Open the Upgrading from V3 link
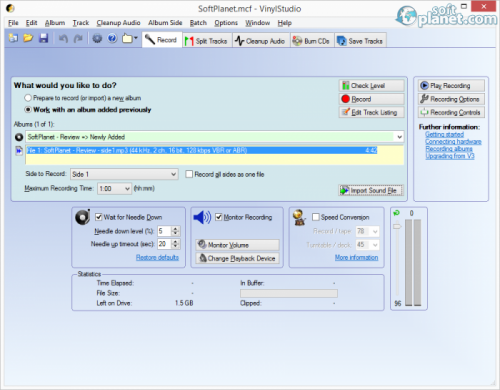The width and height of the screenshot is (500, 390). coord(450,156)
